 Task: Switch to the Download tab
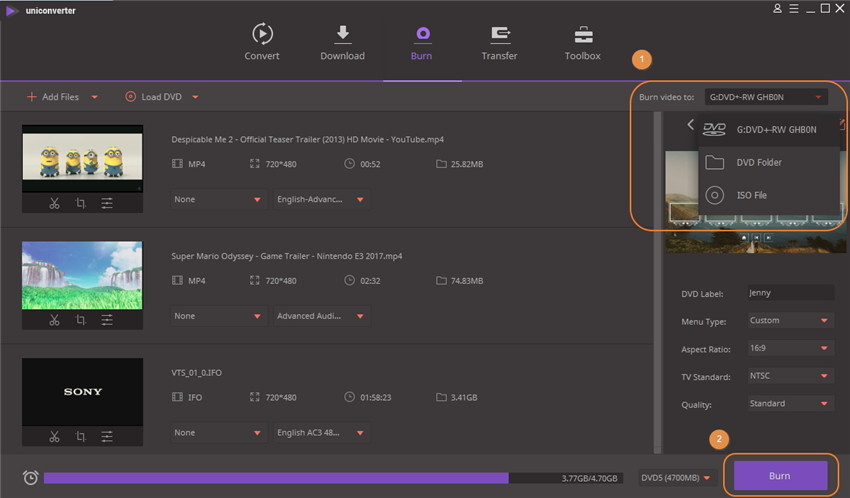click(343, 42)
